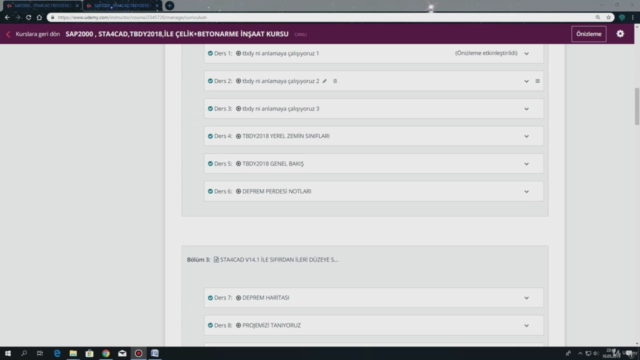
Task: Select 'tbdy ni anlamaya çalışıyoruz 3' title
Action: click(x=281, y=109)
